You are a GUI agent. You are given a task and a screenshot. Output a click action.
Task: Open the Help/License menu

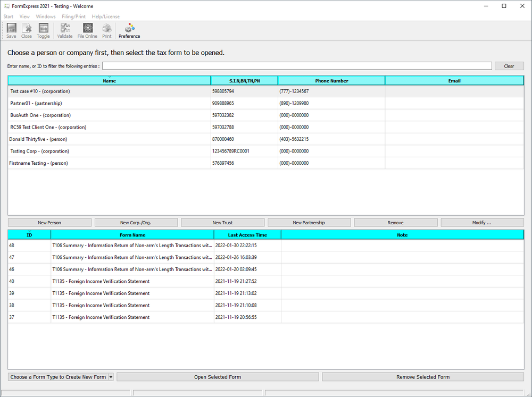click(105, 16)
